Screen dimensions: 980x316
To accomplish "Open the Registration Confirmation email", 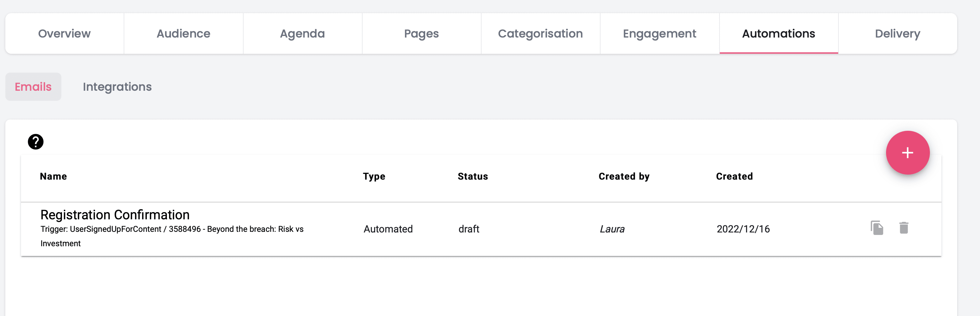I will (115, 215).
